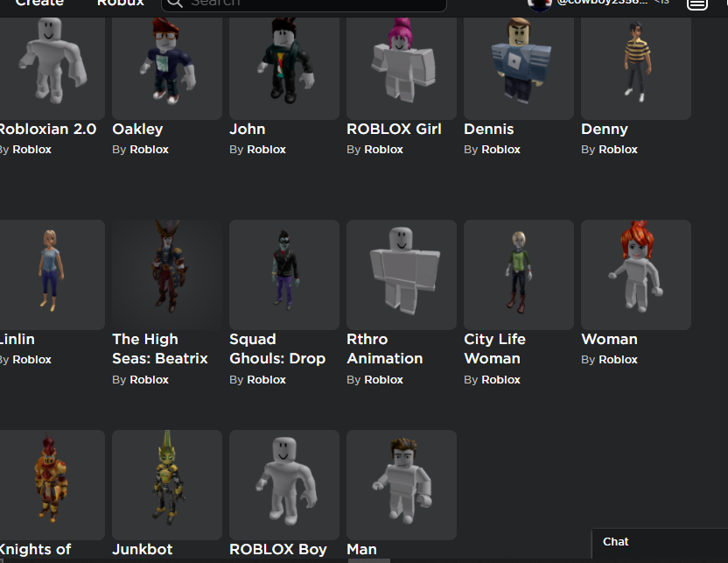Click the ROBLOX Girl title text

coord(394,129)
